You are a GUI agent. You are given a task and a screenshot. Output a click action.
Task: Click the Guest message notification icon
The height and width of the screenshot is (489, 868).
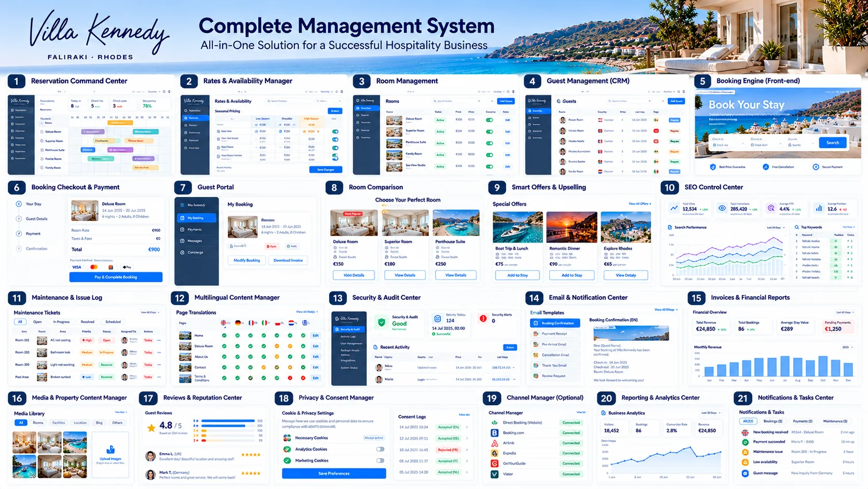[745, 473]
